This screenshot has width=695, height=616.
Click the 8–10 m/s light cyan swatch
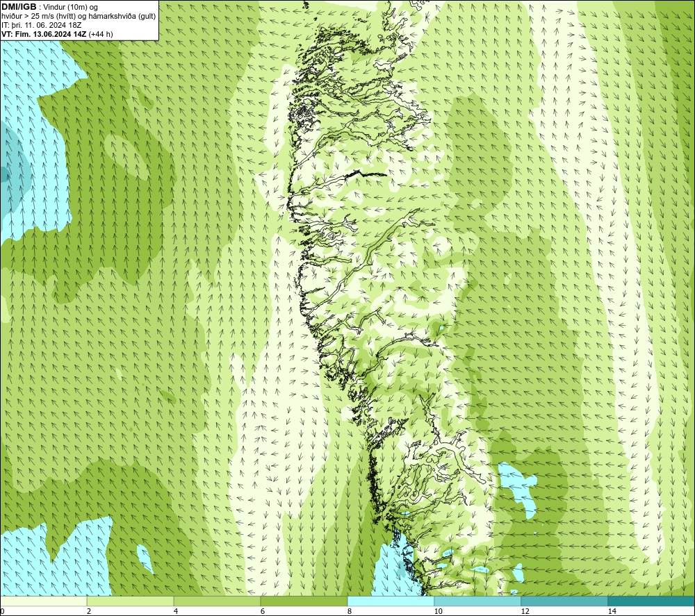(x=391, y=601)
